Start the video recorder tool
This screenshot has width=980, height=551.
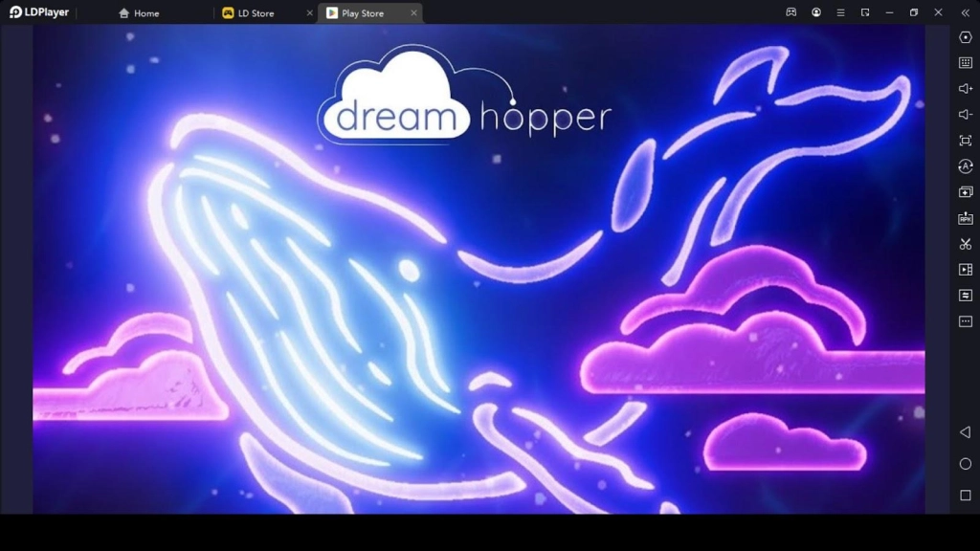click(x=965, y=270)
